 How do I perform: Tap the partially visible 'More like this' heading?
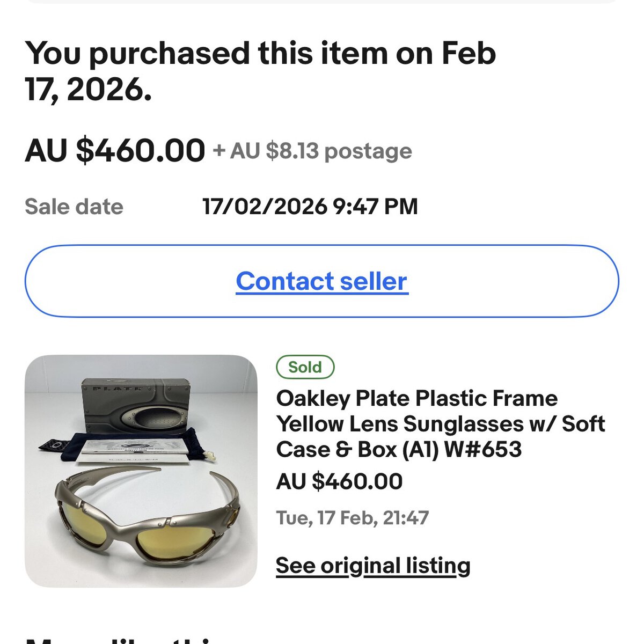(123, 640)
